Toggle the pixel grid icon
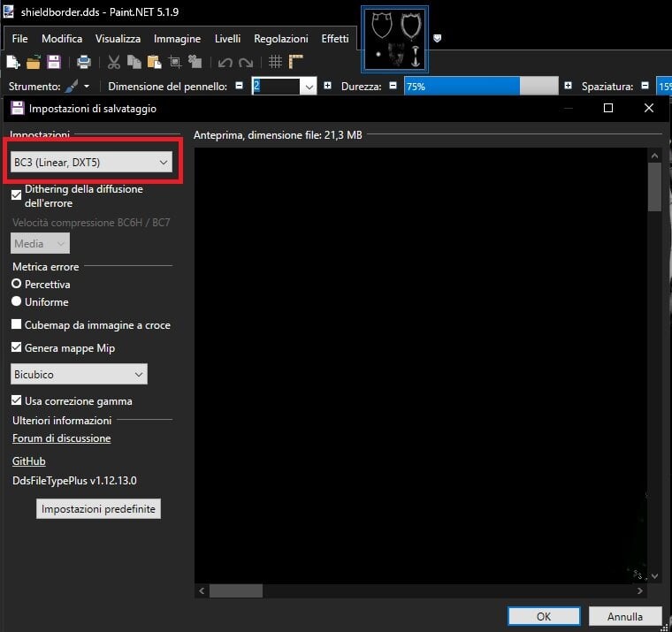The width and height of the screenshot is (672, 632). (275, 62)
